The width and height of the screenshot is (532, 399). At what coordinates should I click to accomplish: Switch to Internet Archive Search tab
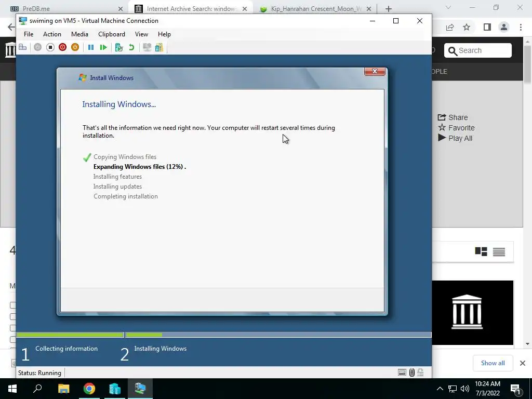[x=191, y=8]
